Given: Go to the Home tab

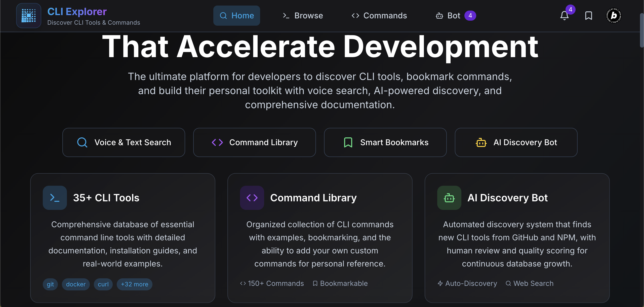Looking at the screenshot, I should pos(236,16).
